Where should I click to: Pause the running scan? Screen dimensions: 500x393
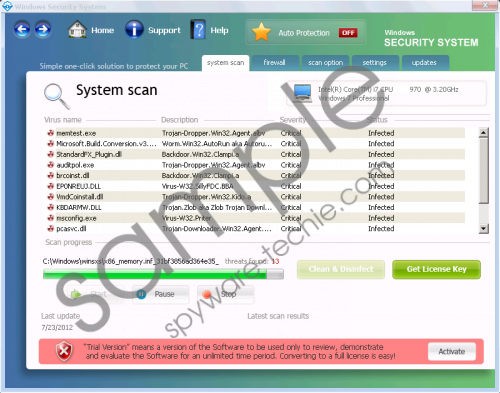click(161, 294)
